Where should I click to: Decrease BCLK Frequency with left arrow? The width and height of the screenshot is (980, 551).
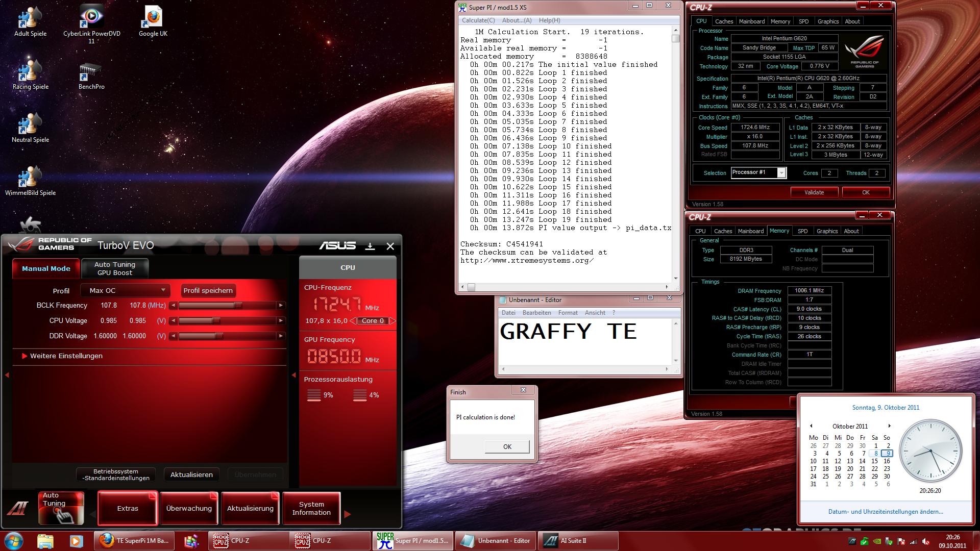point(174,306)
